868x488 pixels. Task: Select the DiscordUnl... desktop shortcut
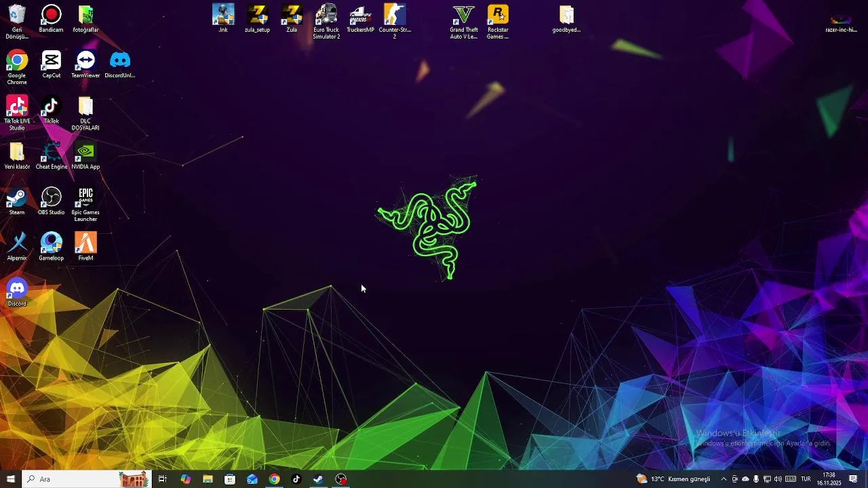tap(119, 64)
